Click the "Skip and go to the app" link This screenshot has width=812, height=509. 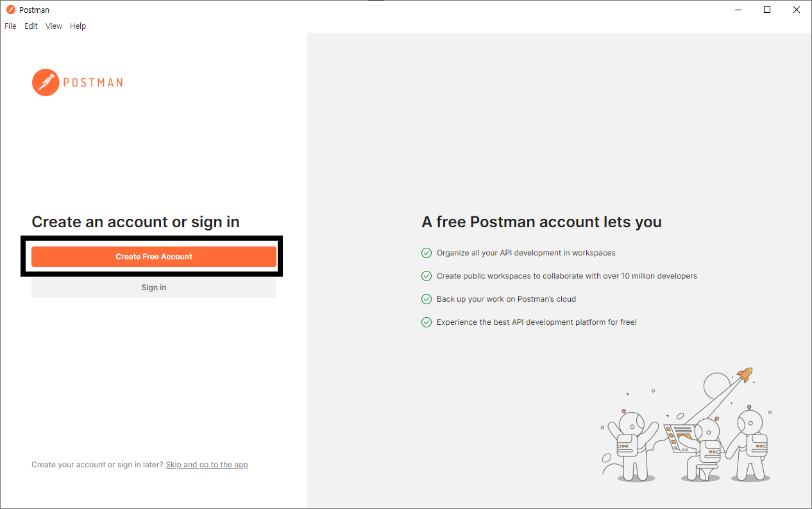[x=207, y=464]
